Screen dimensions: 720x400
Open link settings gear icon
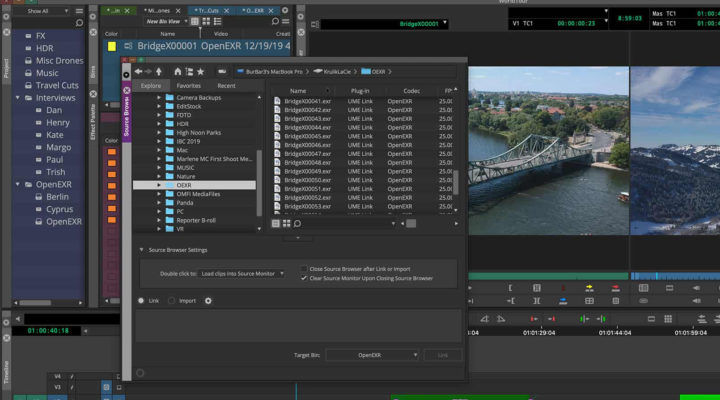pos(208,301)
